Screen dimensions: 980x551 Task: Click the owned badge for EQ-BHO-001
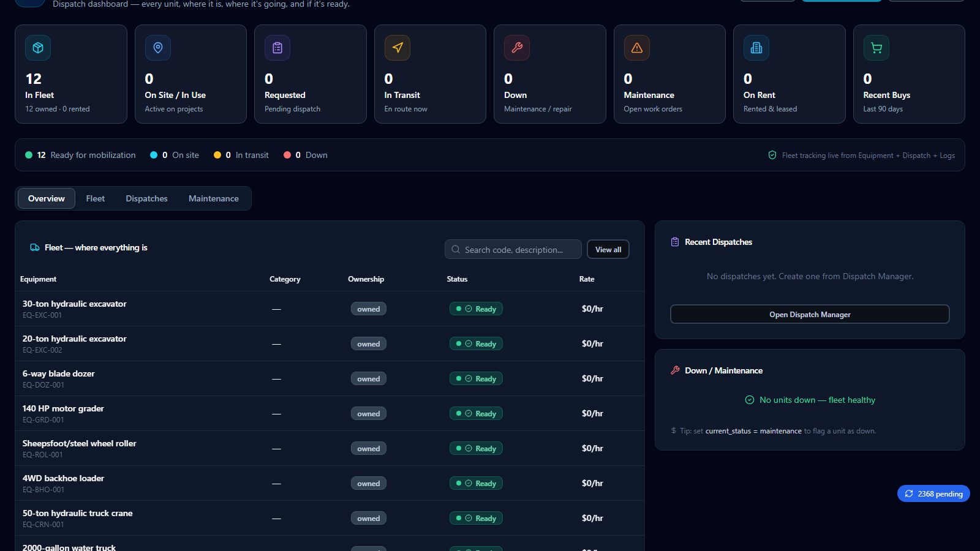click(369, 483)
